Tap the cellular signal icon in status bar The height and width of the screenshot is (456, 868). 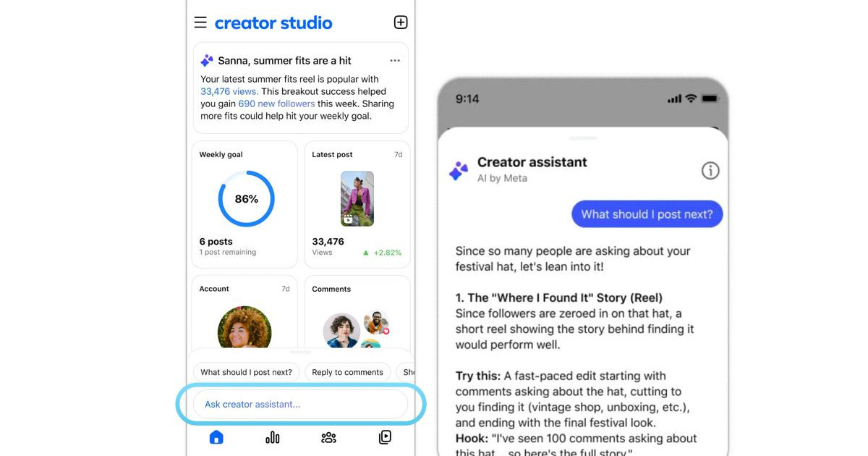tap(674, 98)
